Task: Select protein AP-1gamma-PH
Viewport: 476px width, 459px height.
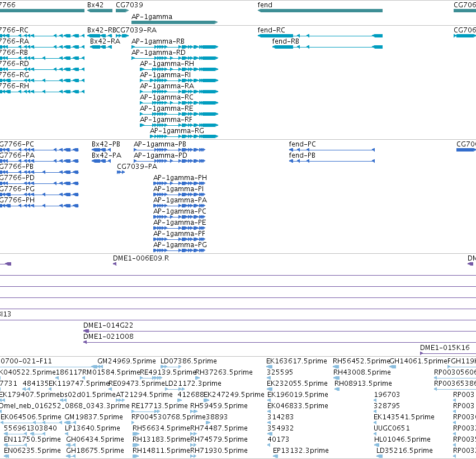Action: pyautogui.click(x=180, y=178)
